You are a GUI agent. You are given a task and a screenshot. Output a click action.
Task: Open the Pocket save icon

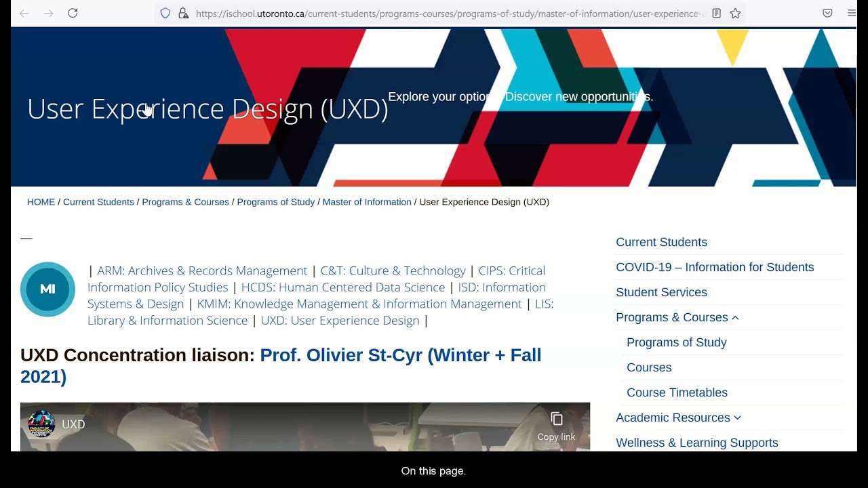[x=827, y=14]
